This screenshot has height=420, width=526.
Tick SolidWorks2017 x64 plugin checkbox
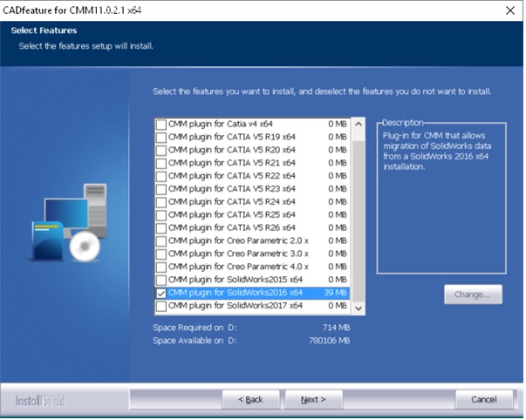click(x=161, y=306)
